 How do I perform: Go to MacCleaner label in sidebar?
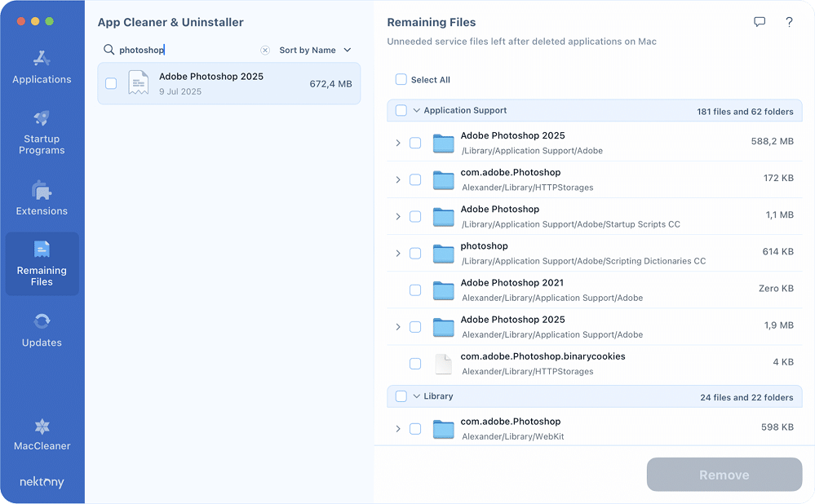coord(42,446)
